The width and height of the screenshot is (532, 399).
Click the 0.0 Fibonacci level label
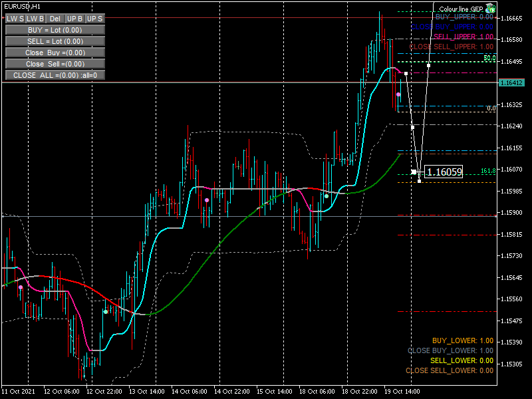pyautogui.click(x=491, y=108)
